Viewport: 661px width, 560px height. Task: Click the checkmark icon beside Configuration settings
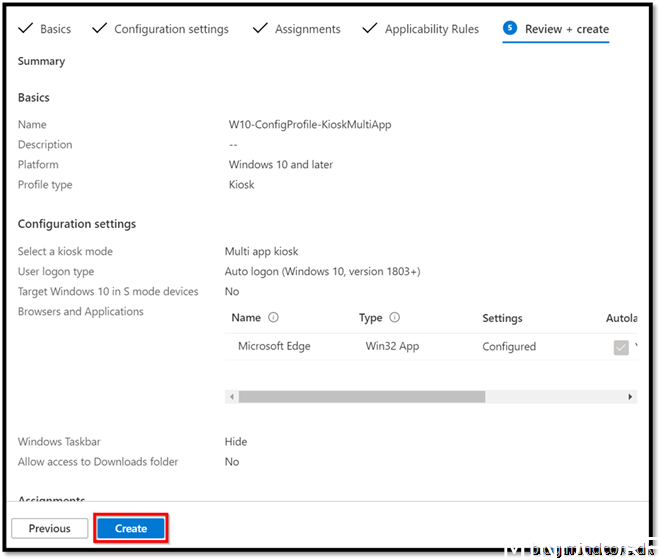[x=99, y=28]
